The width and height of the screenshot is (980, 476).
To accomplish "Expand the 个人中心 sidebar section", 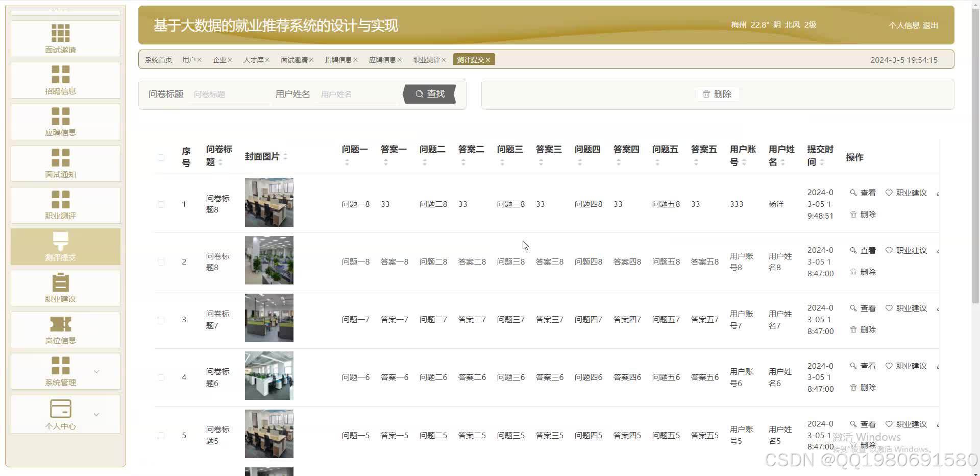I will pyautogui.click(x=61, y=414).
